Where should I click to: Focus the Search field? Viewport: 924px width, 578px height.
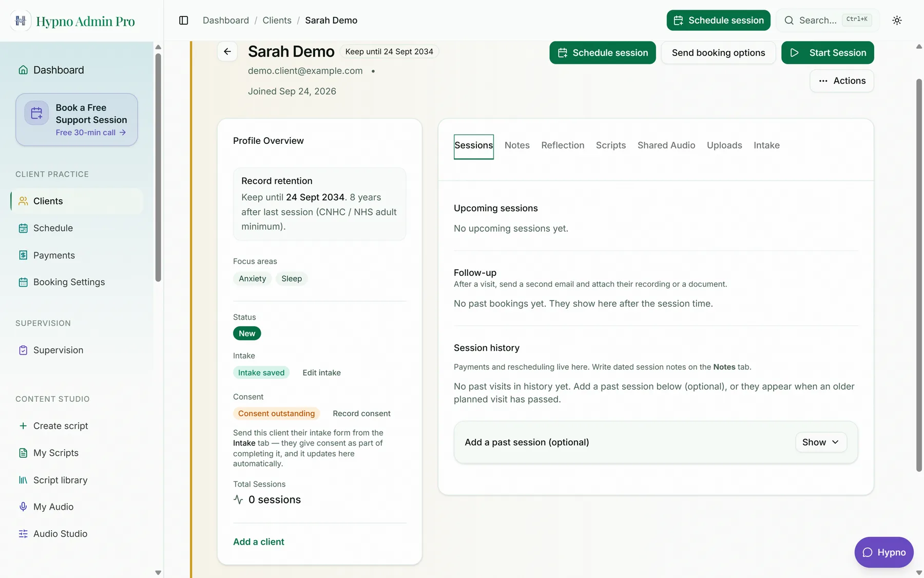(x=827, y=21)
